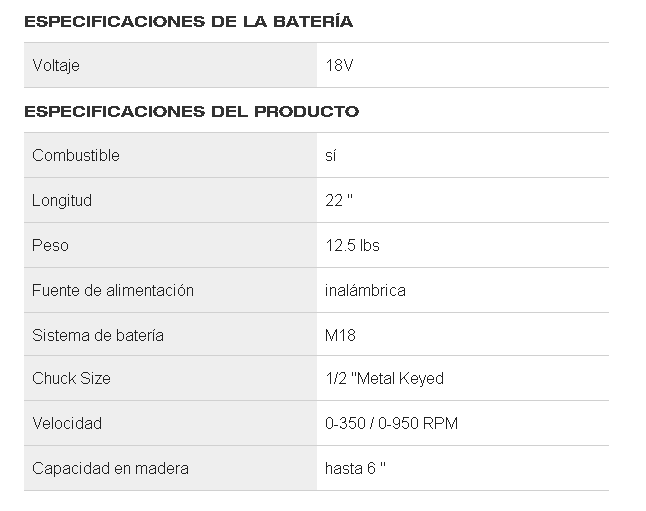This screenshot has width=646, height=511.
Task: Click the 'Chuck Size' row label
Action: 72,378
